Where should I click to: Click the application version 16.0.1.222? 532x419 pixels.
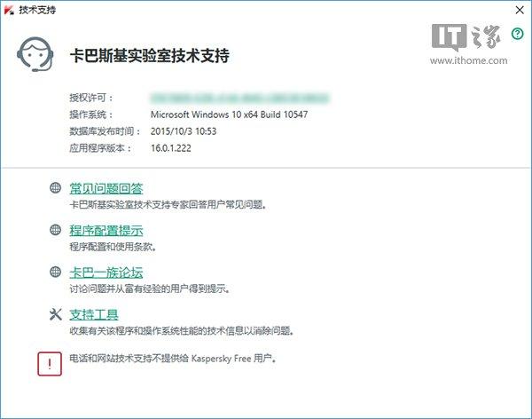pos(171,148)
